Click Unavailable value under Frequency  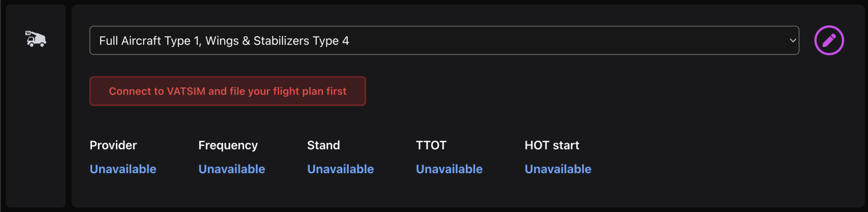tap(231, 169)
